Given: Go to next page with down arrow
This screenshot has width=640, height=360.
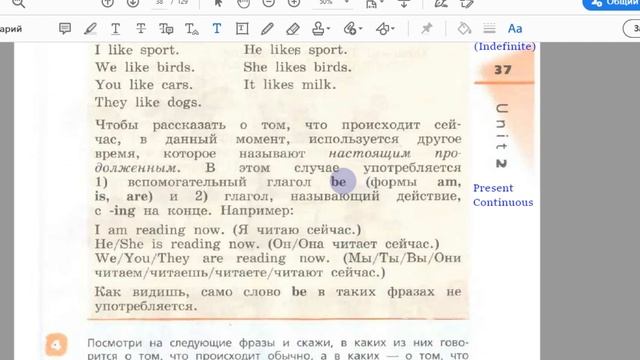Looking at the screenshot, I should tap(133, 3).
